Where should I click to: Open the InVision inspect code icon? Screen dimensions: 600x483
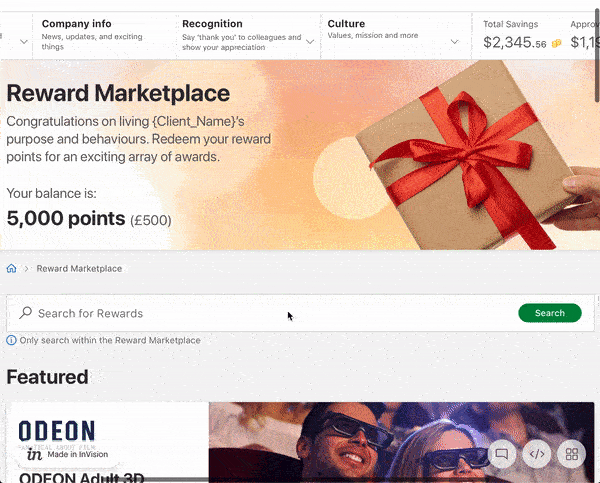(537, 454)
